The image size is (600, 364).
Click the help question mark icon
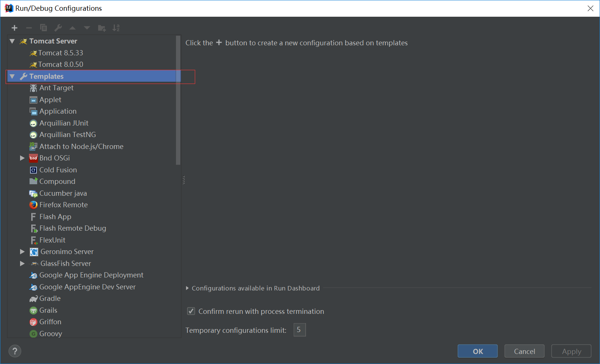[x=15, y=351]
